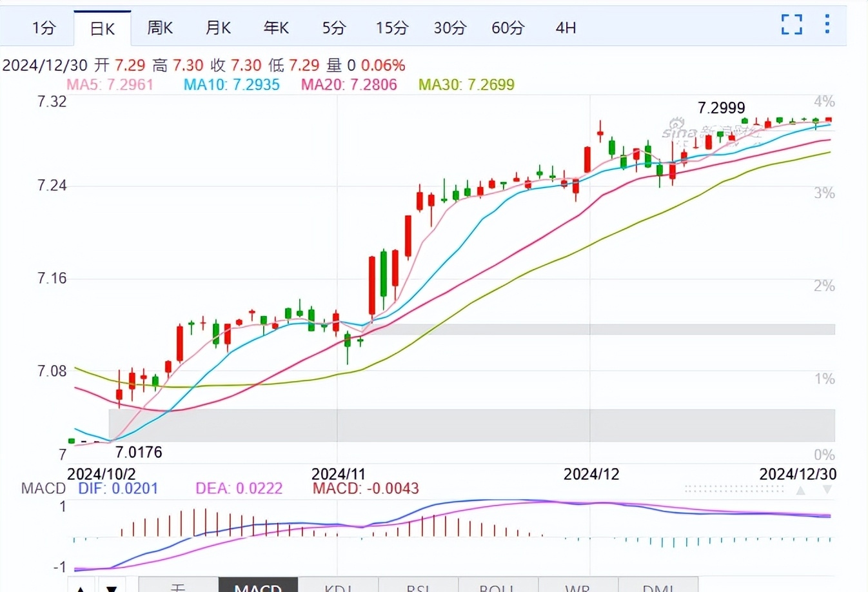Image resolution: width=868 pixels, height=592 pixels.
Task: Choose the 15分 interval tab
Action: pos(392,28)
